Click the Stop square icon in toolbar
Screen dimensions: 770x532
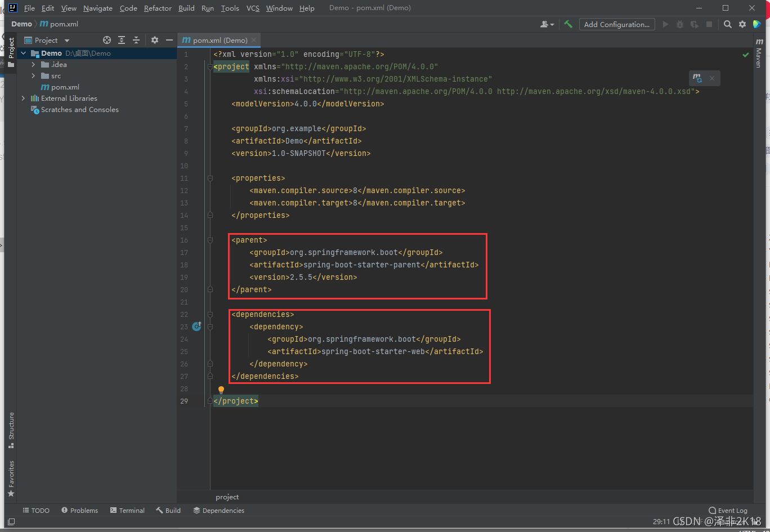coord(709,24)
